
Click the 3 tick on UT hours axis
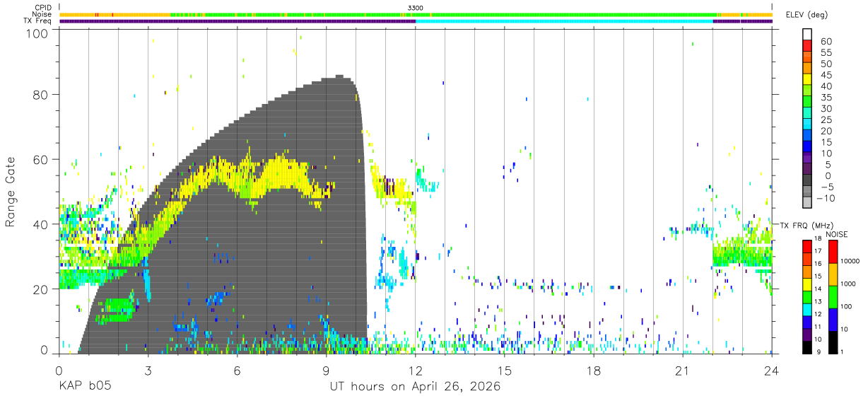pos(148,370)
